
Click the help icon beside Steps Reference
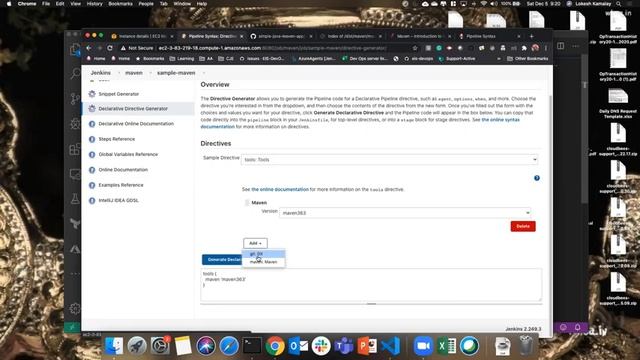(x=92, y=139)
